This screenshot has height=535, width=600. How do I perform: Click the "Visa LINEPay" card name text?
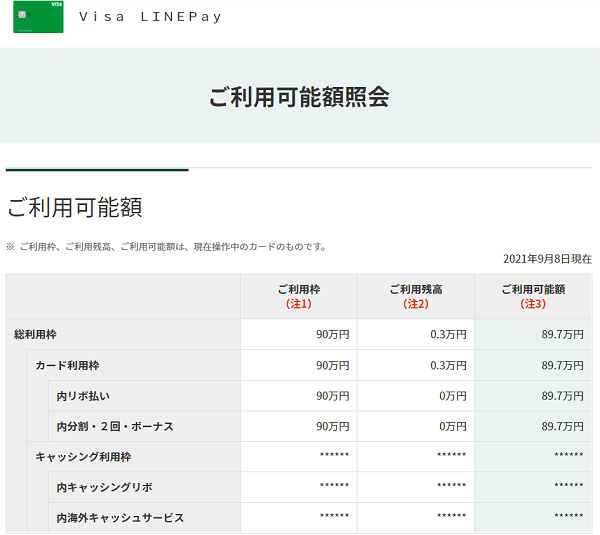point(150,17)
